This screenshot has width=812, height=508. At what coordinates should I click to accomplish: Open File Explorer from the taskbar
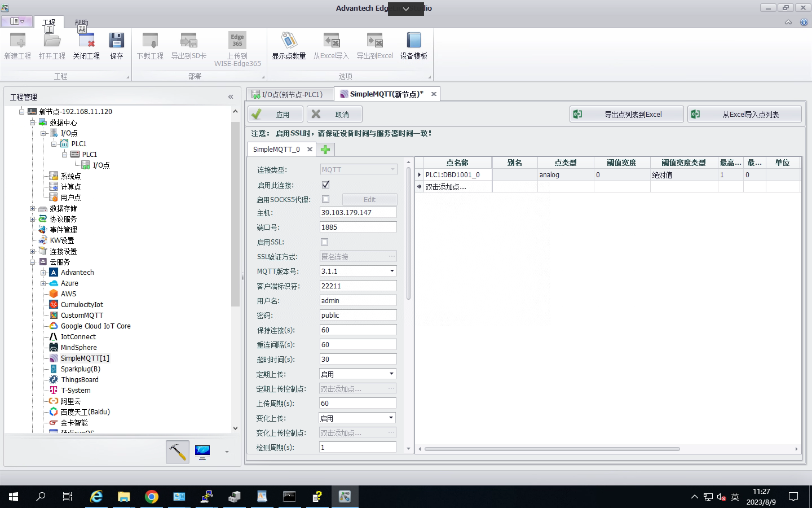click(x=123, y=497)
